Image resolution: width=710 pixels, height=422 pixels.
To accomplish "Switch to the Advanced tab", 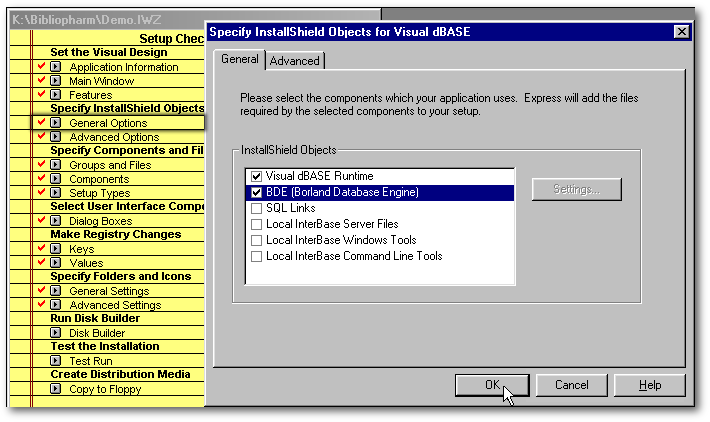I will pos(295,61).
